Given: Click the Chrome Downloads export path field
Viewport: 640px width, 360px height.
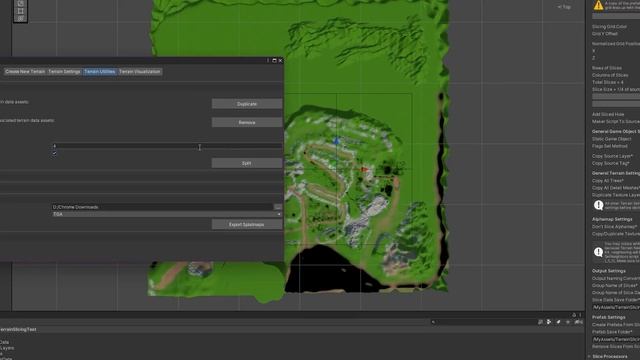Looking at the screenshot, I should (162, 207).
